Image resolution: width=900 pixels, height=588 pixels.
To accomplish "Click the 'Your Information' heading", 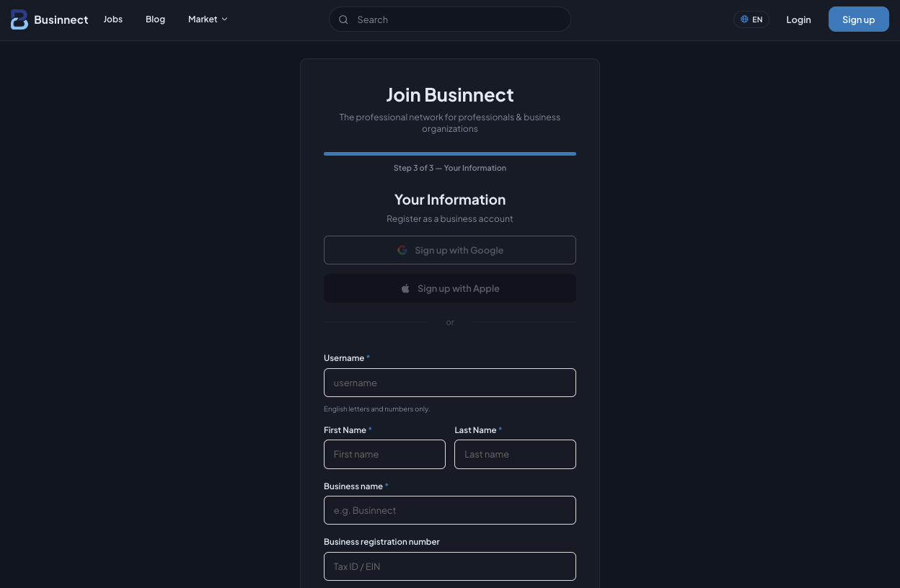I will [449, 200].
